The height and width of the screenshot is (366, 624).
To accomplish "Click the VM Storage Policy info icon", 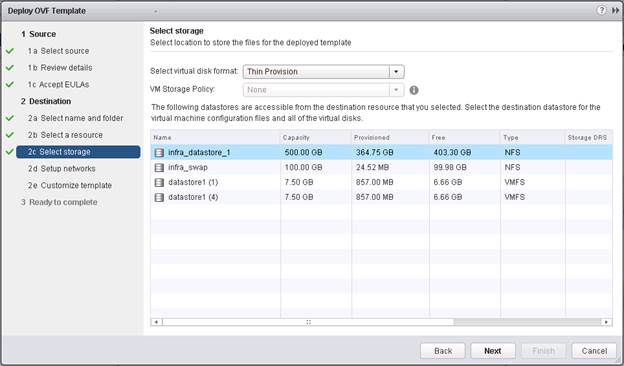I will pos(414,90).
